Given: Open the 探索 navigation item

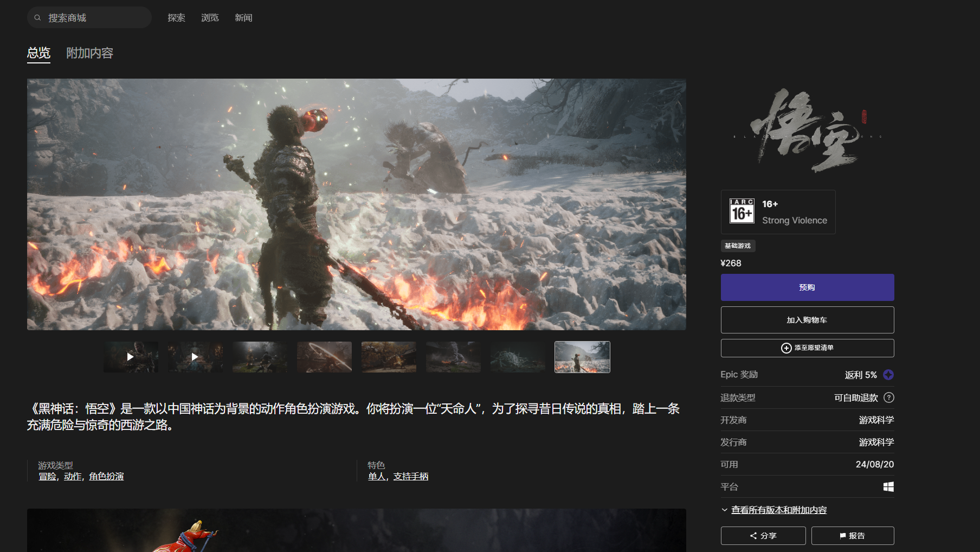Looking at the screenshot, I should [x=177, y=18].
